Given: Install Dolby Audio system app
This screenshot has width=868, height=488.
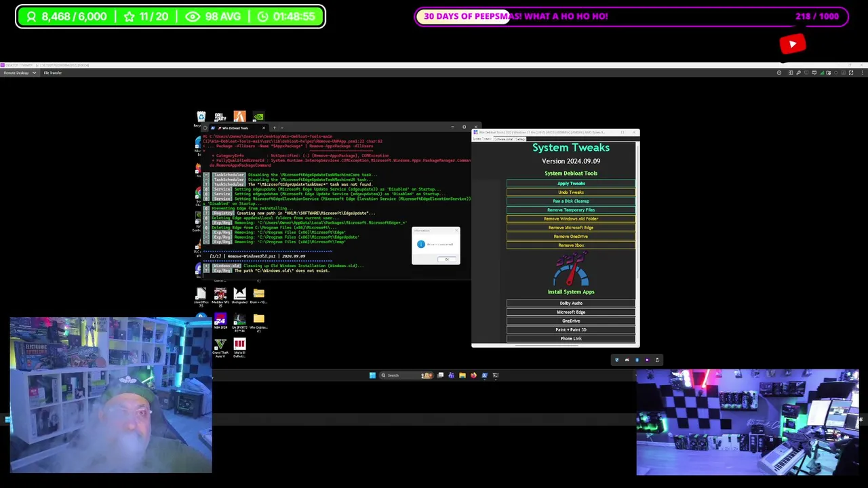Looking at the screenshot, I should (x=571, y=303).
